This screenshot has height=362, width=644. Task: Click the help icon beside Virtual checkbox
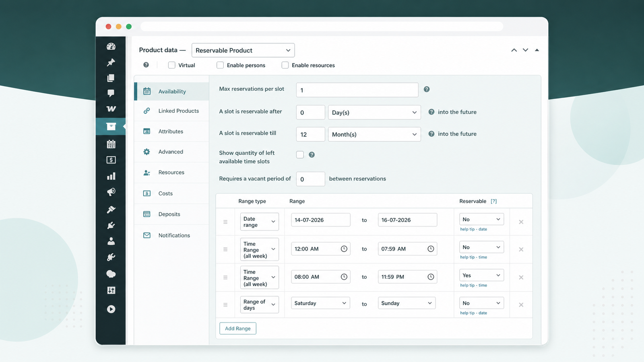tap(146, 65)
